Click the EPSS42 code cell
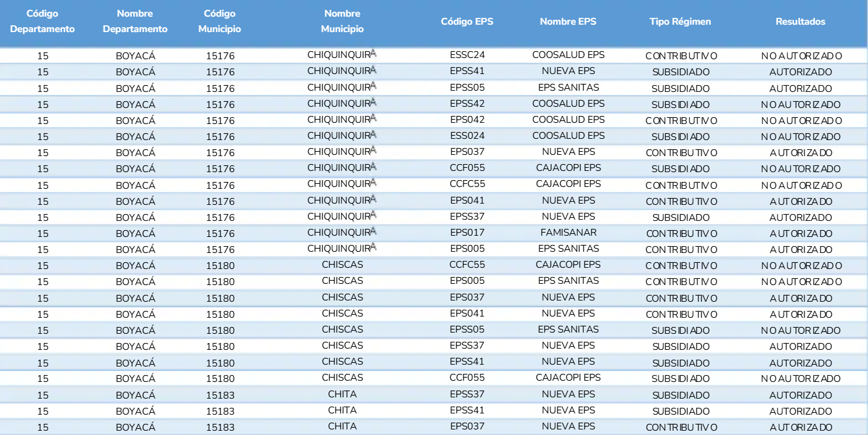Image resolution: width=868 pixels, height=435 pixels. [467, 104]
